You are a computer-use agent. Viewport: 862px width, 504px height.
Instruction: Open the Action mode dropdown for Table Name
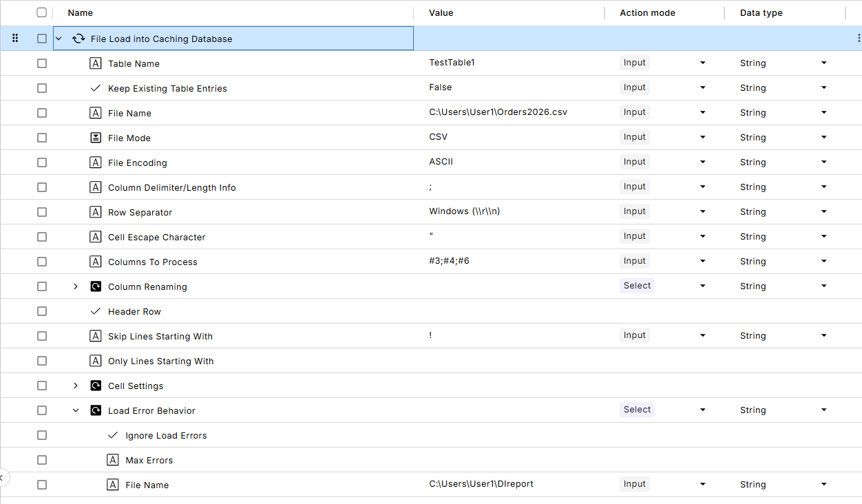[x=703, y=63]
